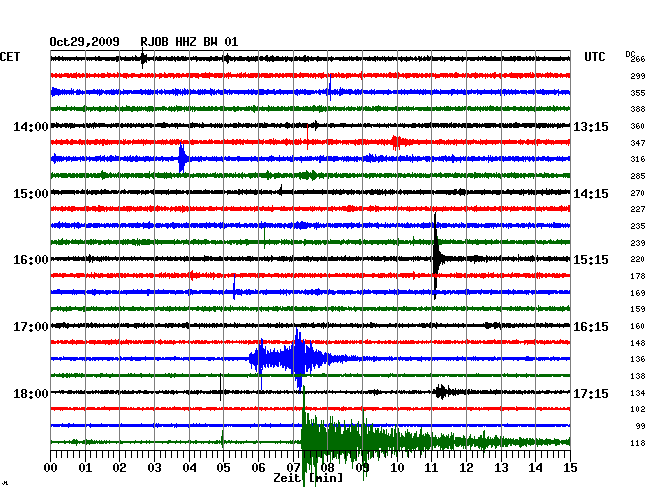The width and height of the screenshot is (650, 494).
Task: Select the station label RJOB HHZ BW 01
Action: click(x=189, y=42)
